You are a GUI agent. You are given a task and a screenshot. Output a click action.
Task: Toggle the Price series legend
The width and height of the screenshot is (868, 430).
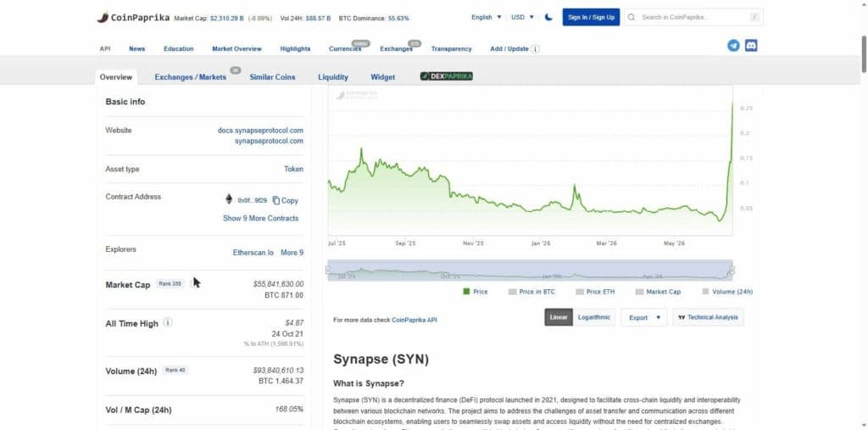coord(475,292)
